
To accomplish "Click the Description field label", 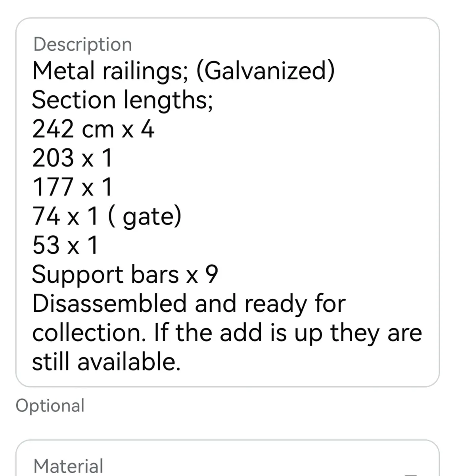I will click(82, 44).
